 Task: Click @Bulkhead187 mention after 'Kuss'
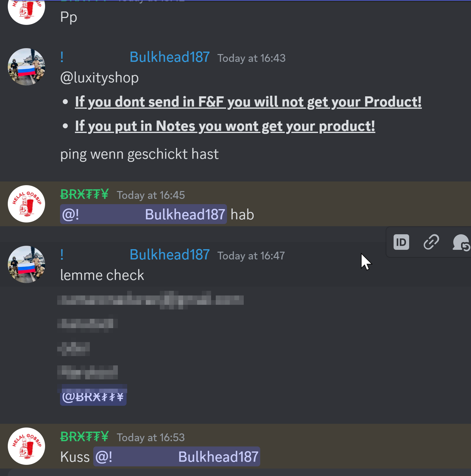(177, 457)
